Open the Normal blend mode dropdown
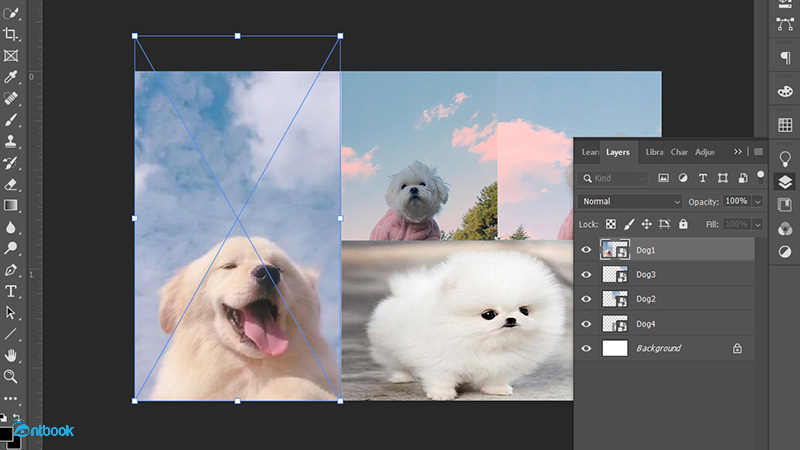800x450 pixels. pos(630,202)
